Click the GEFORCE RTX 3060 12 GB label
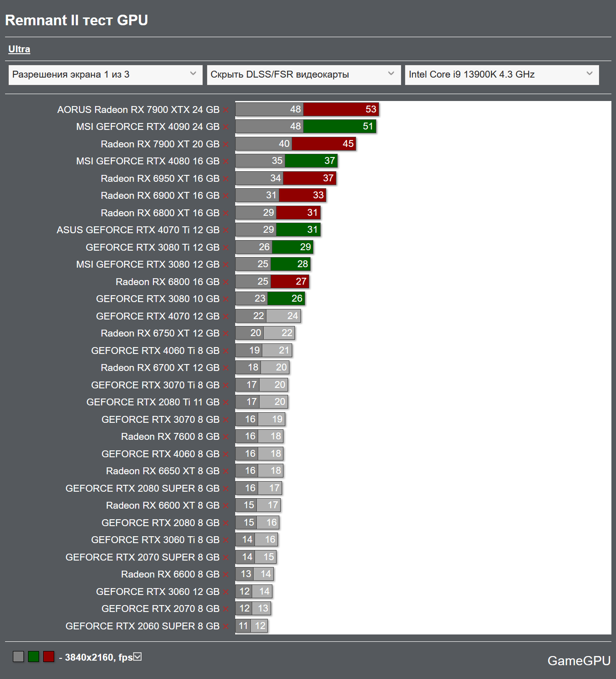Screen dimensions: 616x679 (x=158, y=592)
